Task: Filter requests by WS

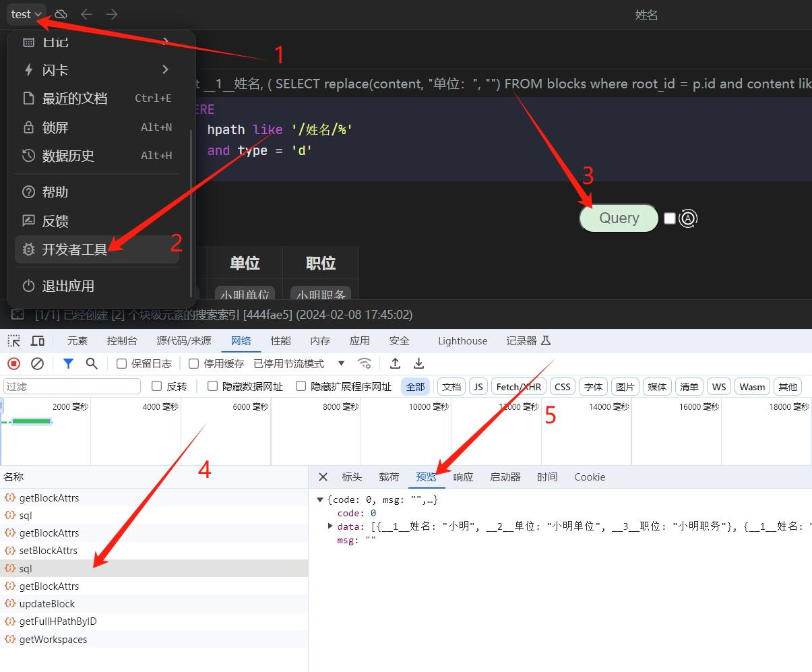Action: (x=719, y=386)
